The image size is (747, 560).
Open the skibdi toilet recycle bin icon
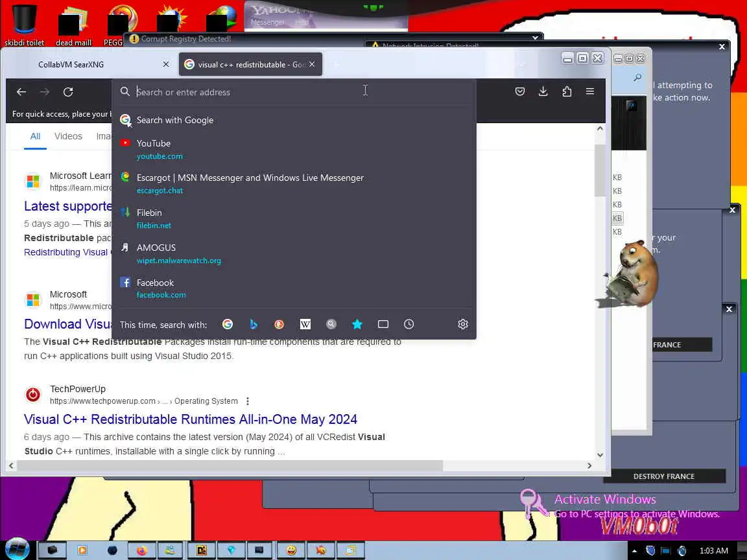click(x=24, y=25)
